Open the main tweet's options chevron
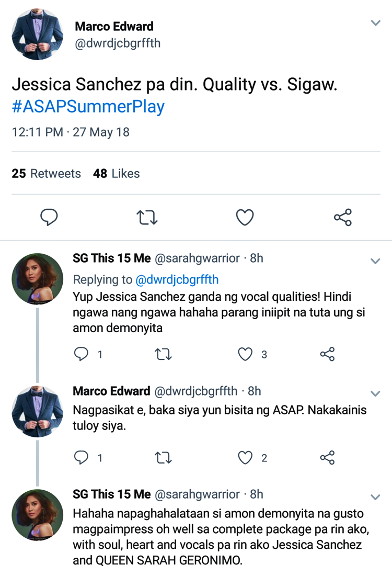Image resolution: width=392 pixels, height=576 pixels. pyautogui.click(x=375, y=23)
